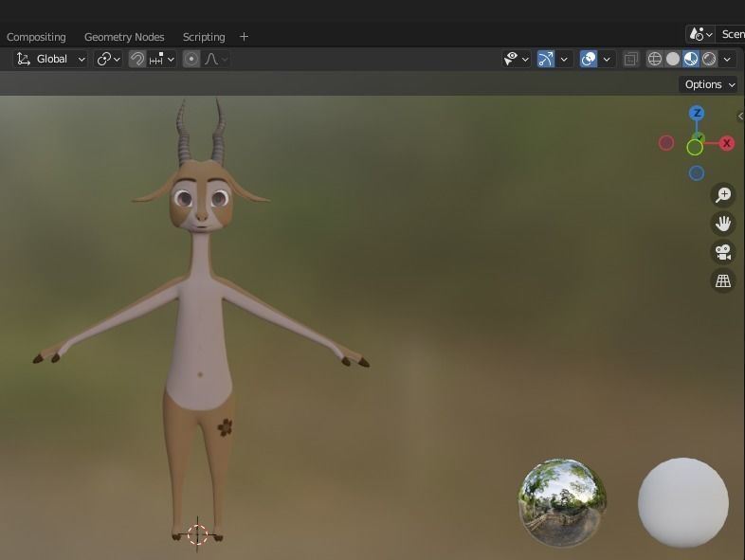The height and width of the screenshot is (560, 745).
Task: Toggle the camera view button
Action: (722, 252)
